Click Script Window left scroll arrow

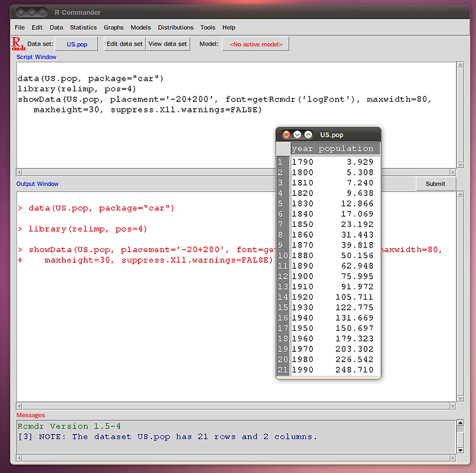click(x=19, y=173)
